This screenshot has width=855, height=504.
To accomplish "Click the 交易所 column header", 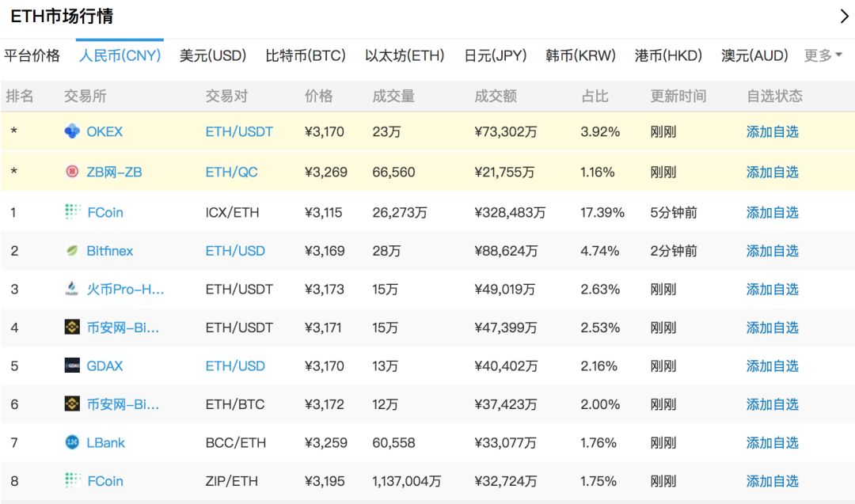I will tap(85, 97).
